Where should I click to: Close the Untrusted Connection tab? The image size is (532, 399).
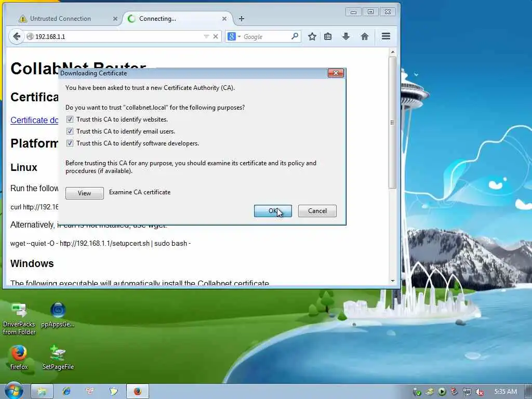115,19
